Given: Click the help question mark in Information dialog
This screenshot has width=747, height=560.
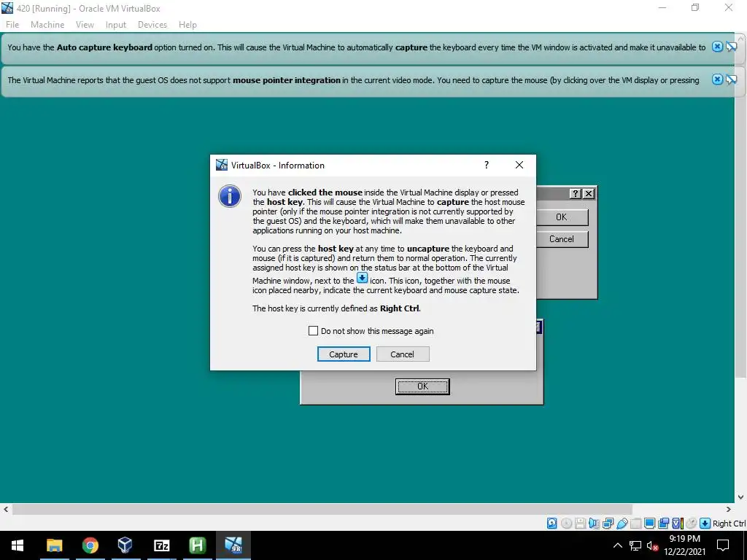Looking at the screenshot, I should click(x=487, y=165).
